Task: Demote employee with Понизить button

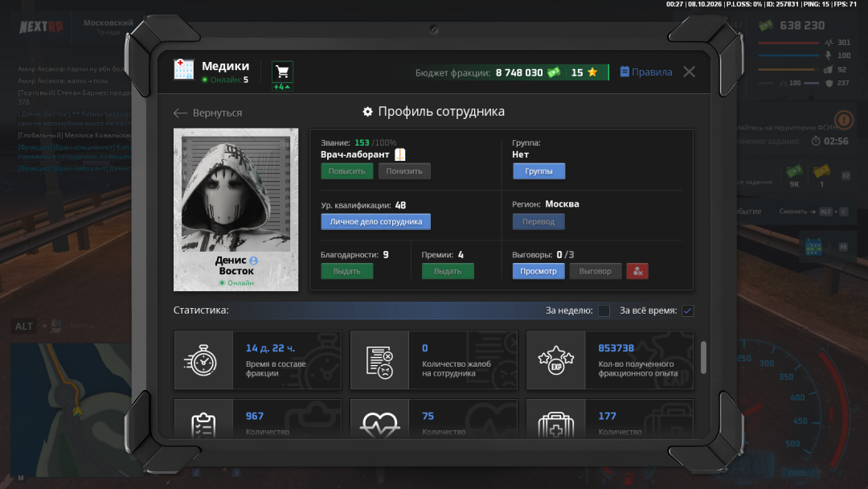Action: pyautogui.click(x=404, y=171)
